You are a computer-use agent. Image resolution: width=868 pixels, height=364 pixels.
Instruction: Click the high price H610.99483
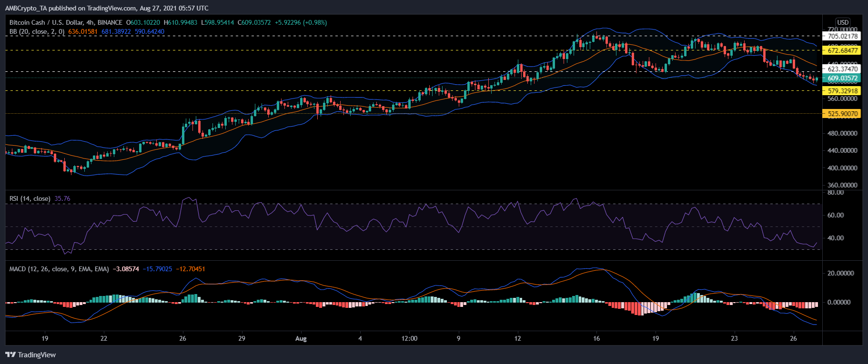pos(181,22)
